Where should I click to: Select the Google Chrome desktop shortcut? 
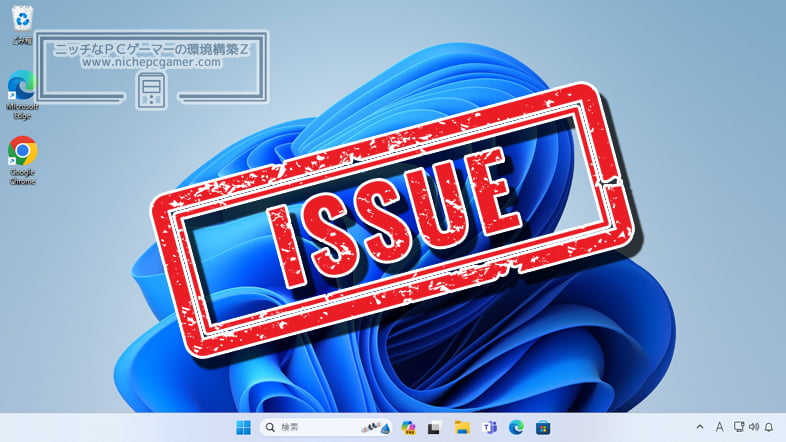pyautogui.click(x=22, y=160)
